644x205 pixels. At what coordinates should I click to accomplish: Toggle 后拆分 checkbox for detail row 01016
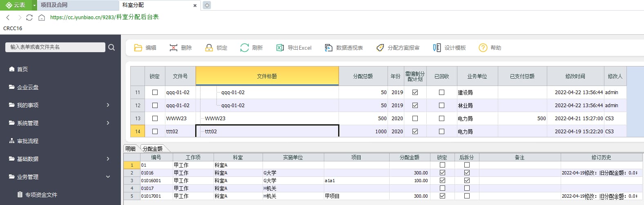tap(467, 173)
